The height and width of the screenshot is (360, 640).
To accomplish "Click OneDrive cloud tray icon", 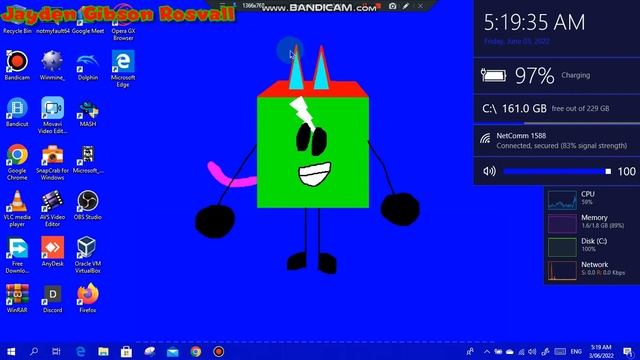I will point(509,351).
